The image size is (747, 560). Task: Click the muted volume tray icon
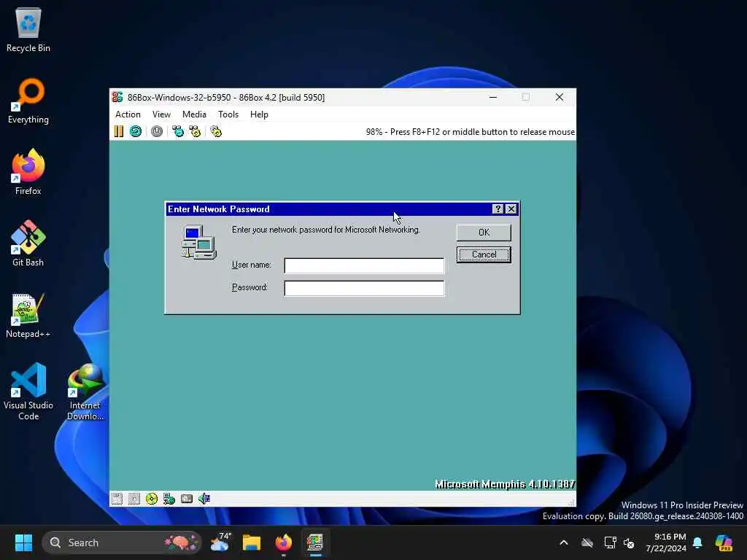[x=629, y=542]
